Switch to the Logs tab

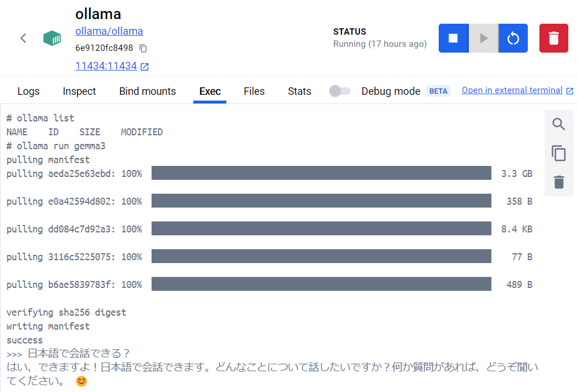28,91
